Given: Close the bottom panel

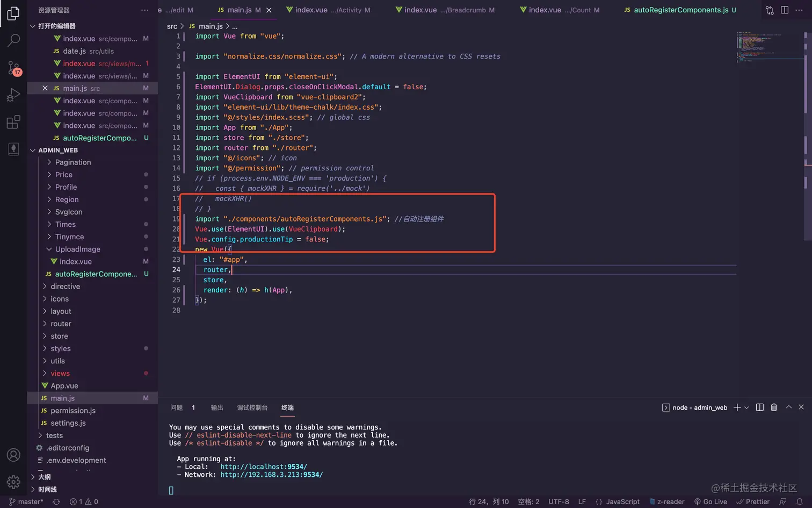Looking at the screenshot, I should [x=801, y=407].
